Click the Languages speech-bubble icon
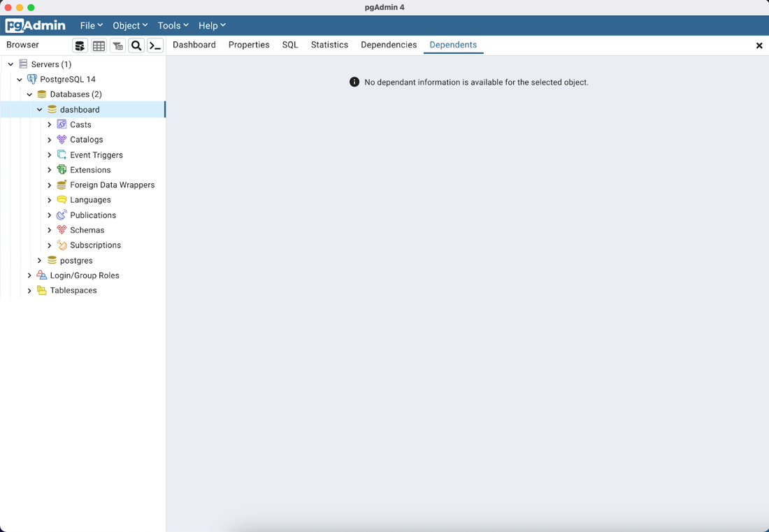The height and width of the screenshot is (532, 769). tap(62, 200)
